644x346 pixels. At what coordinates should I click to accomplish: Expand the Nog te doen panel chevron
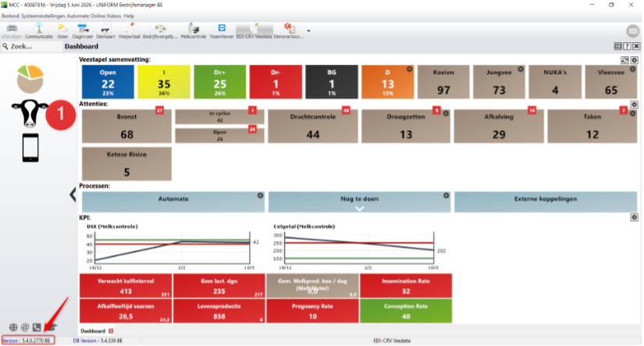(x=359, y=209)
